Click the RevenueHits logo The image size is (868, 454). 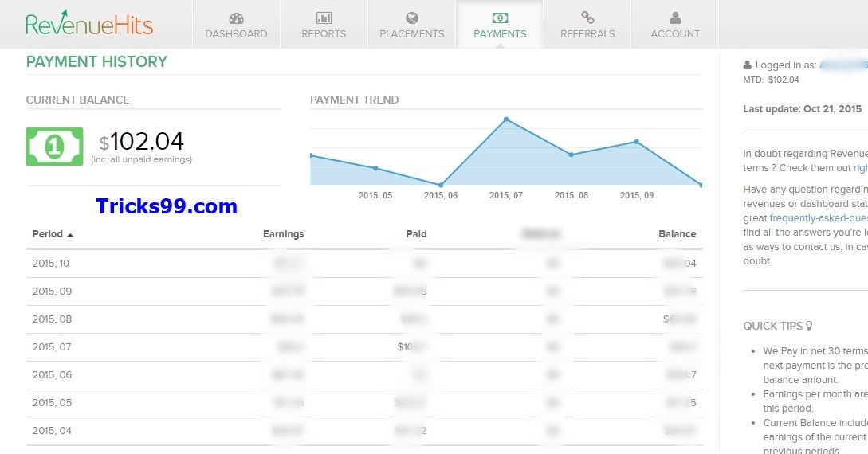click(x=88, y=23)
